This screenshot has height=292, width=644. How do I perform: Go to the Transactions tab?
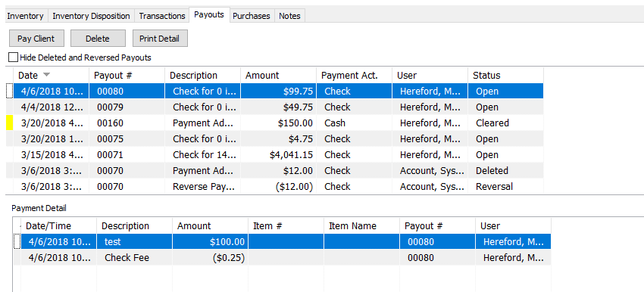click(162, 16)
